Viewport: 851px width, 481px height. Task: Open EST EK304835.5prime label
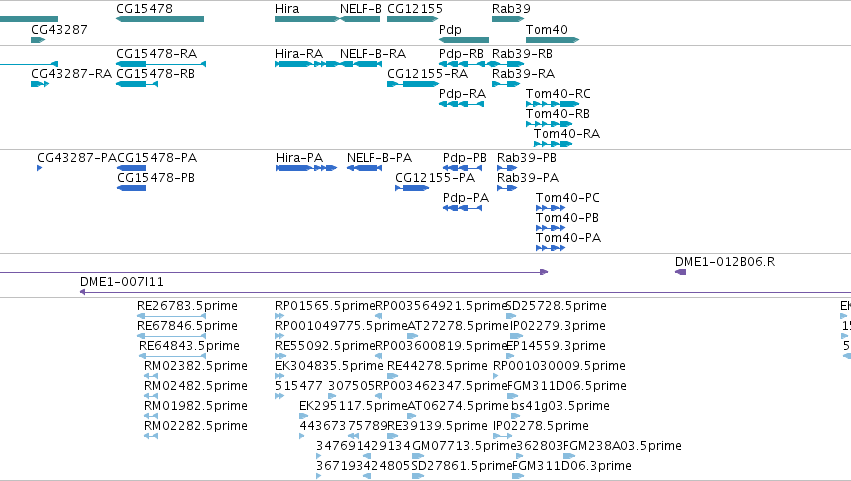coord(329,366)
